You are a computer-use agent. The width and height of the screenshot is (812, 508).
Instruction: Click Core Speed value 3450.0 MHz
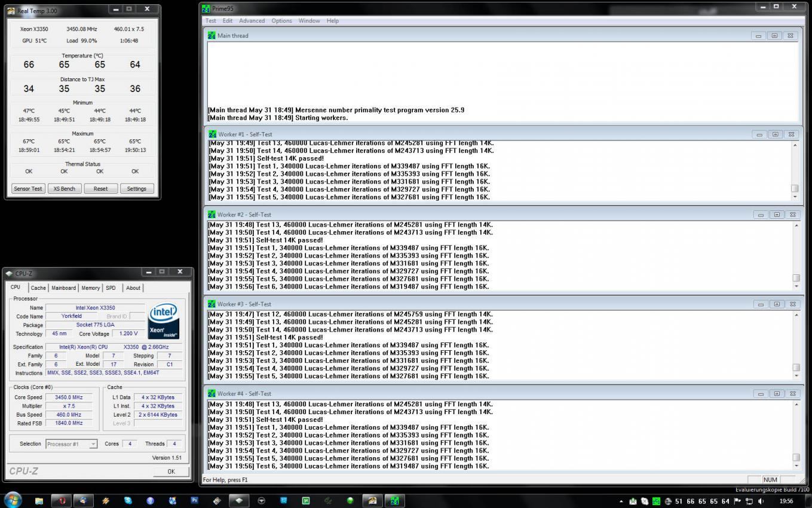click(x=69, y=397)
